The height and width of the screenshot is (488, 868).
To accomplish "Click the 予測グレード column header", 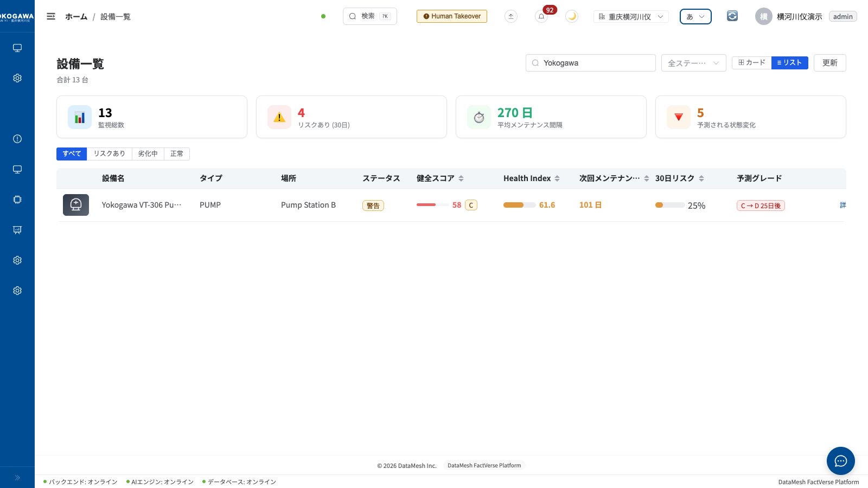I will tap(759, 178).
